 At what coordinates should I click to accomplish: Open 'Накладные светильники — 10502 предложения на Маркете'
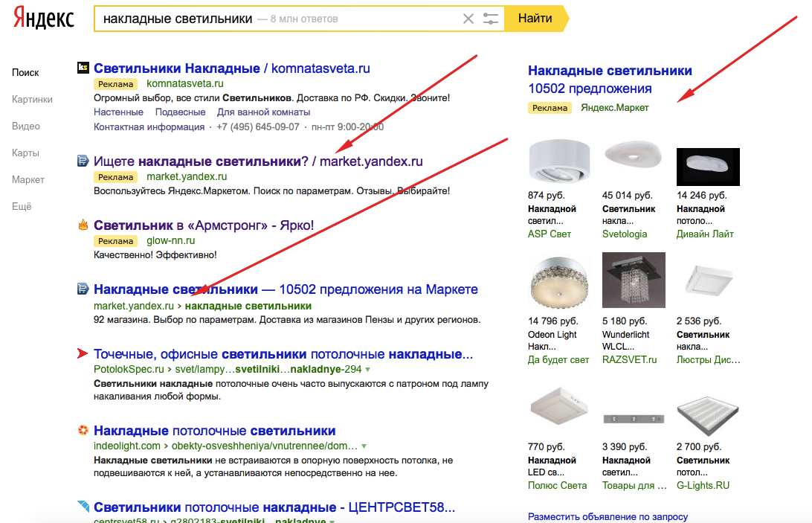point(286,289)
